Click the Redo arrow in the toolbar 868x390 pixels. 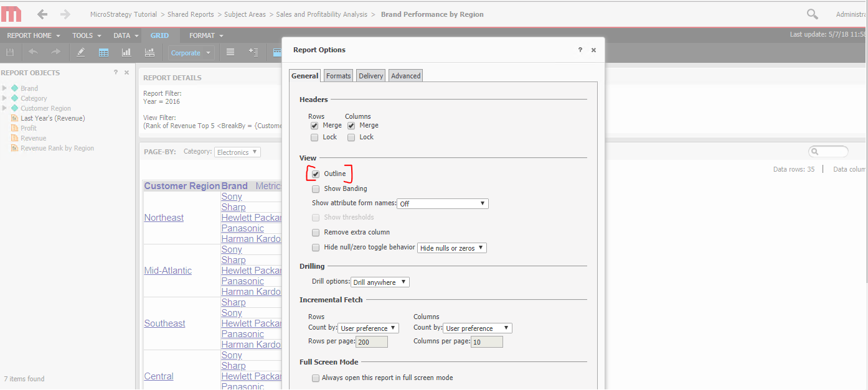(55, 52)
